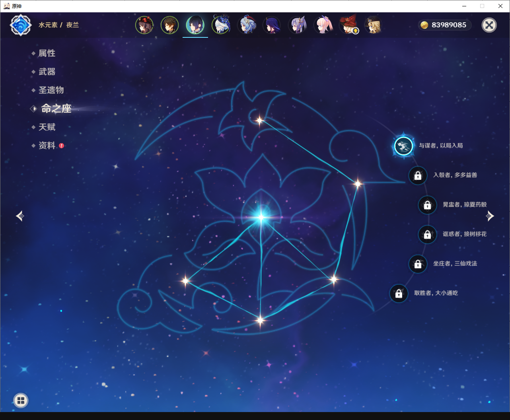Select Hu Tao's avatar in character bar
The width and height of the screenshot is (510, 420).
point(144,25)
